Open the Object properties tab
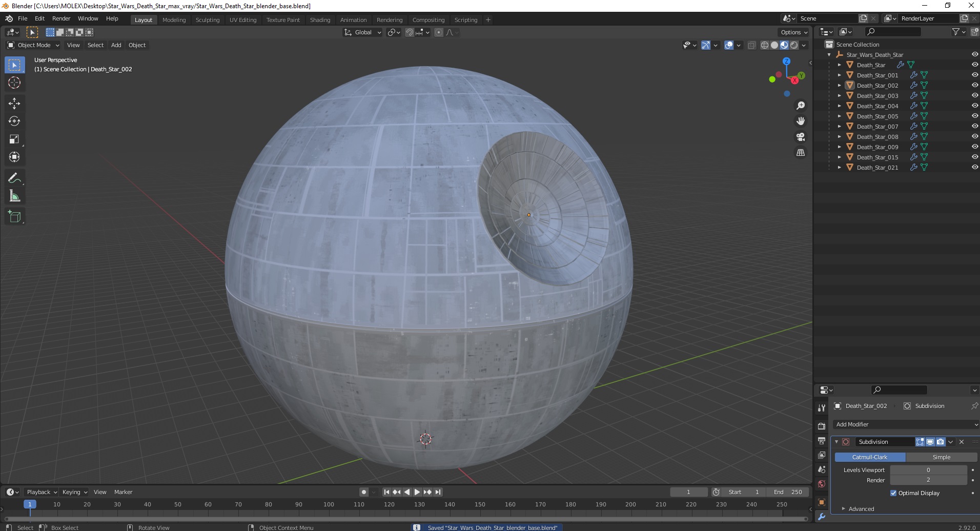 822,502
